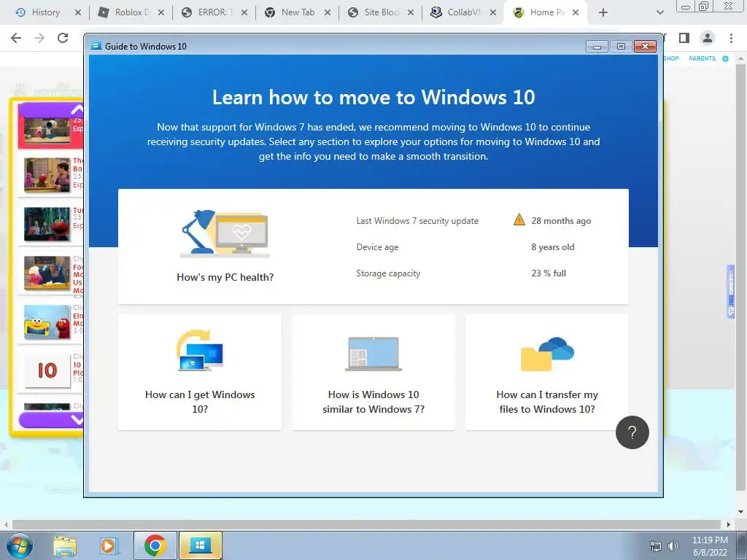Click the '23 % full' value
The width and height of the screenshot is (747, 560).
coord(549,273)
